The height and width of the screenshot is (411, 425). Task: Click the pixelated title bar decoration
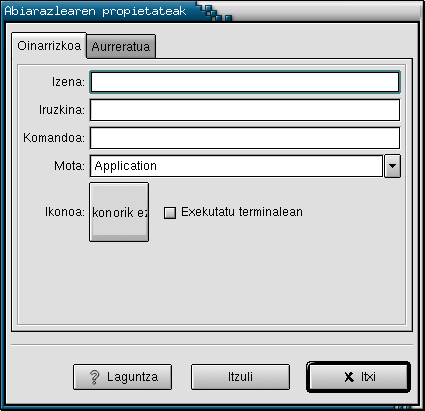pos(214,12)
